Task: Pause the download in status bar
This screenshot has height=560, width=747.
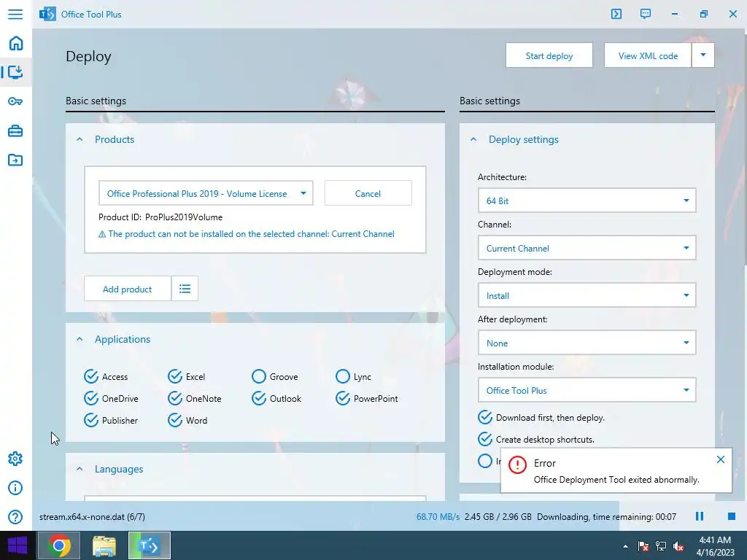Action: click(700, 516)
